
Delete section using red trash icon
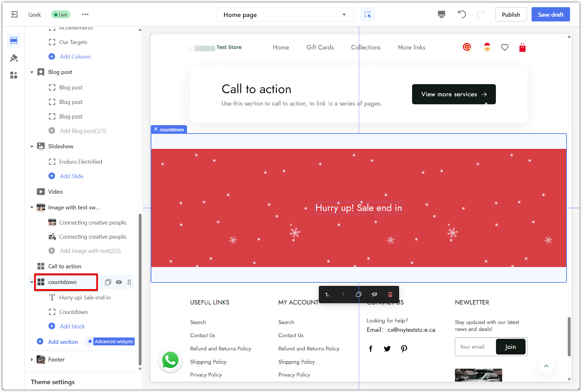pos(390,294)
